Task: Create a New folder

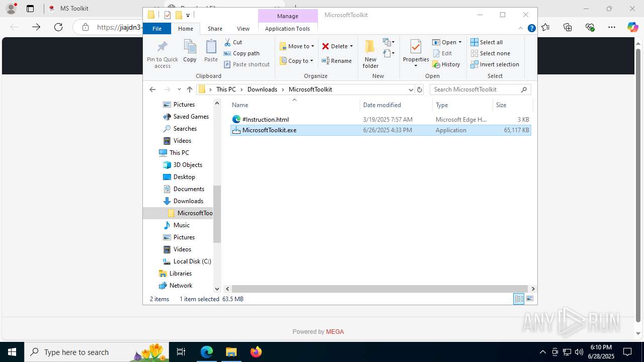Action: click(x=370, y=54)
